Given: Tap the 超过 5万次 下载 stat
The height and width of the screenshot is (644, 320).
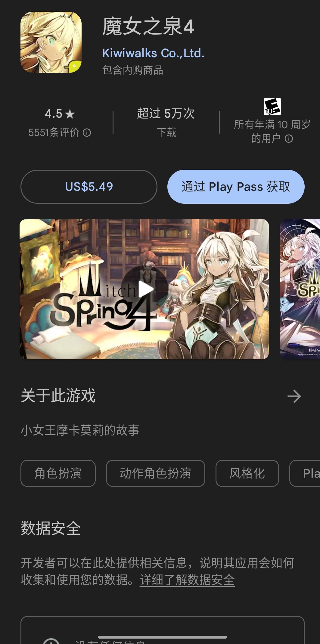Looking at the screenshot, I should pyautogui.click(x=166, y=122).
